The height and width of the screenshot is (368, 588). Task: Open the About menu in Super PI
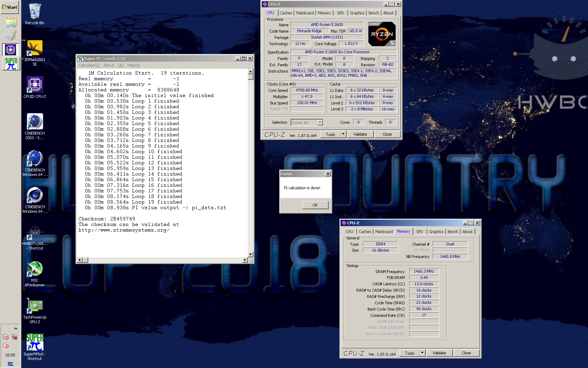coord(113,65)
